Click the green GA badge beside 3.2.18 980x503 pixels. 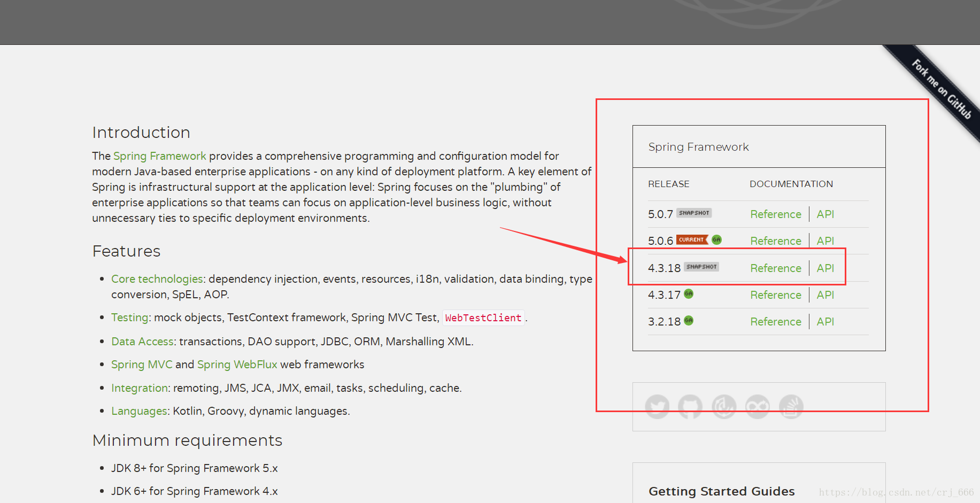[x=689, y=320]
